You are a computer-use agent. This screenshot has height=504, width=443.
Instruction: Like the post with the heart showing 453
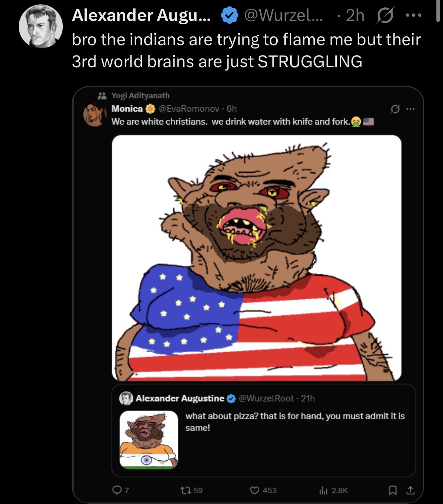tap(263, 490)
